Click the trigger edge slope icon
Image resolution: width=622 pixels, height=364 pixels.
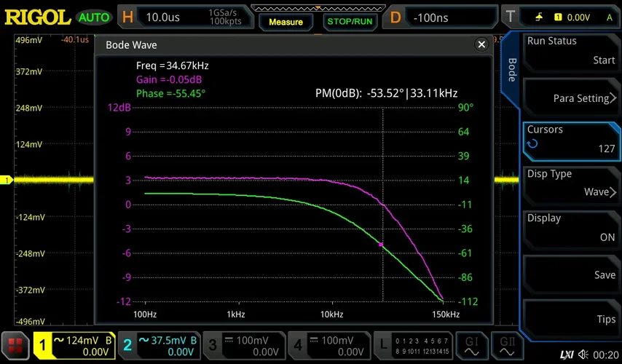[x=539, y=17]
